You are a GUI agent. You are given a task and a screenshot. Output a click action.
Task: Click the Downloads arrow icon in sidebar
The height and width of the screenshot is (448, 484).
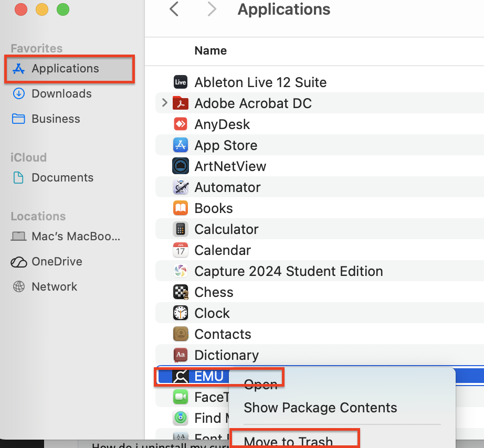[x=19, y=93]
